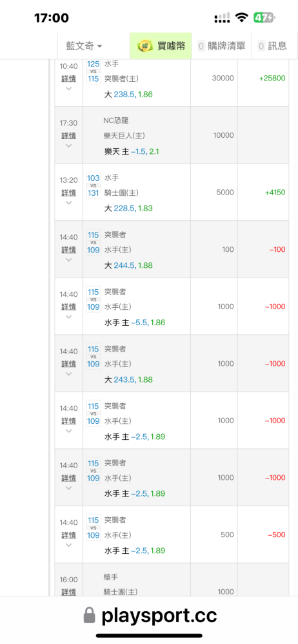
Task: Open the 買噱幣 tab
Action: pos(161,46)
